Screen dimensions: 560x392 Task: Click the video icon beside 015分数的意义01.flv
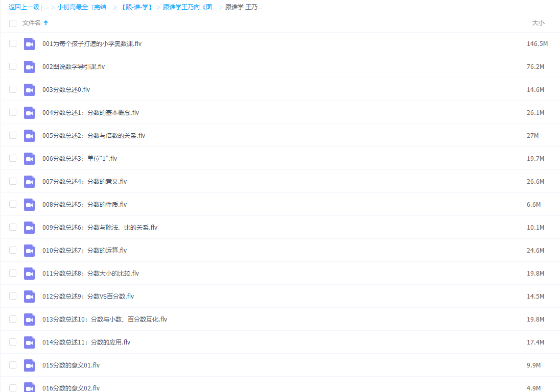[29, 365]
